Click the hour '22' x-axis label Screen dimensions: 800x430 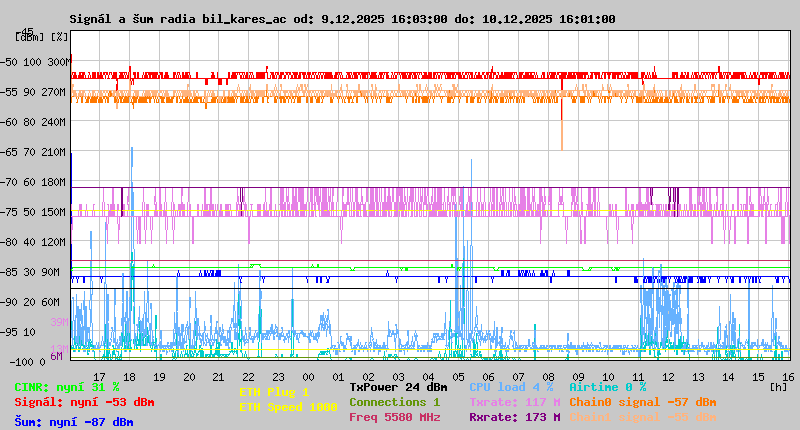point(248,377)
